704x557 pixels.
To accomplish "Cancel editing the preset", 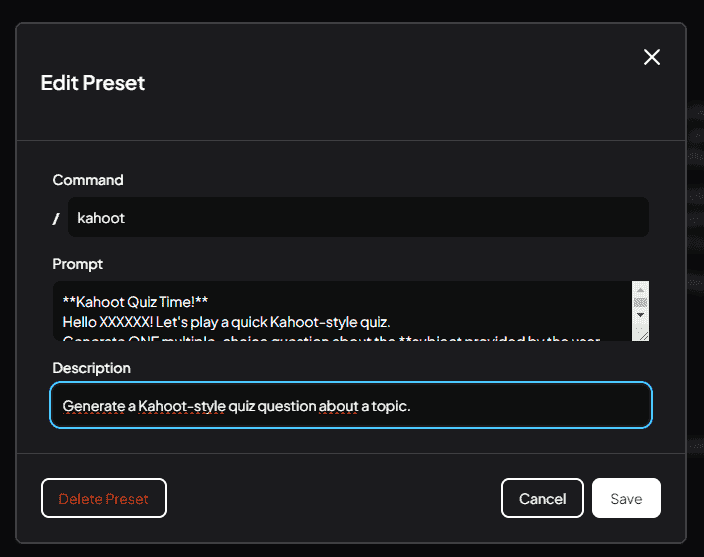I will [542, 498].
